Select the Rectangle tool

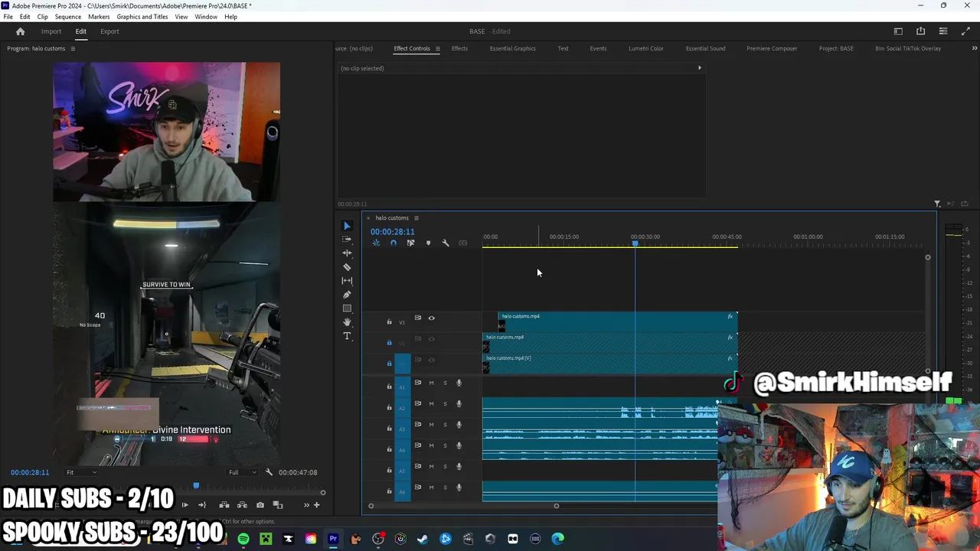347,308
